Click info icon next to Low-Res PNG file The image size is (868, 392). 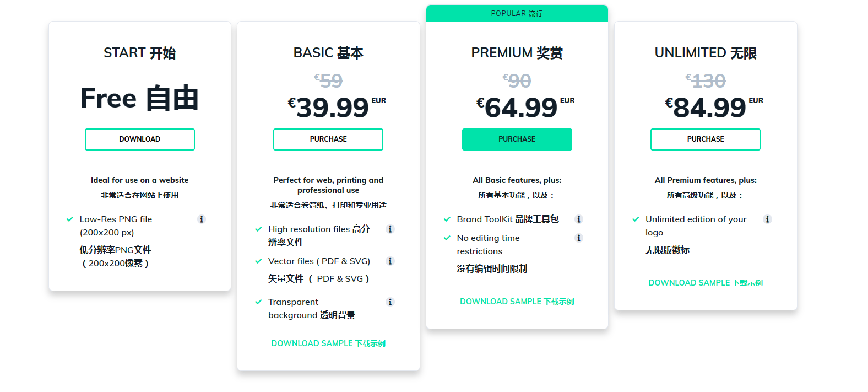202,219
